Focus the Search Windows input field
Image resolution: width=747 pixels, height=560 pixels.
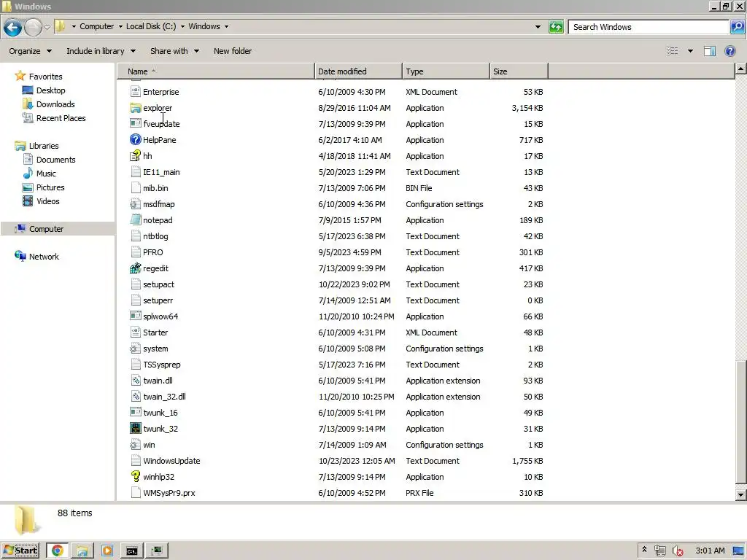tap(649, 27)
